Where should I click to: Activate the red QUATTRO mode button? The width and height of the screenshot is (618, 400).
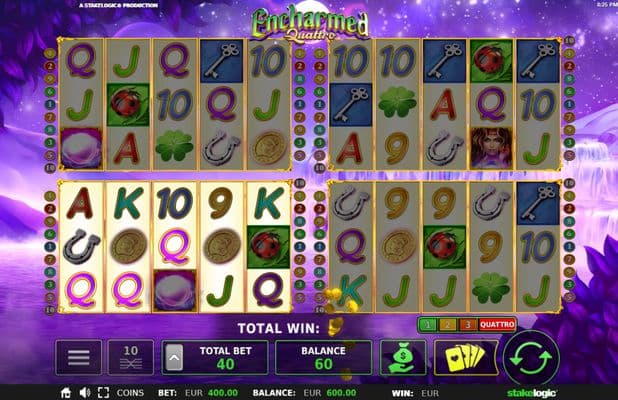[x=497, y=325]
